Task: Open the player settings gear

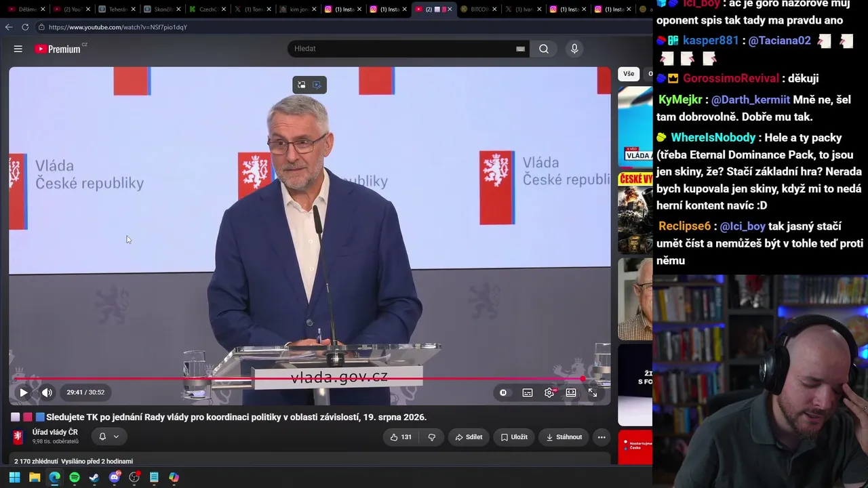Action: click(x=549, y=392)
